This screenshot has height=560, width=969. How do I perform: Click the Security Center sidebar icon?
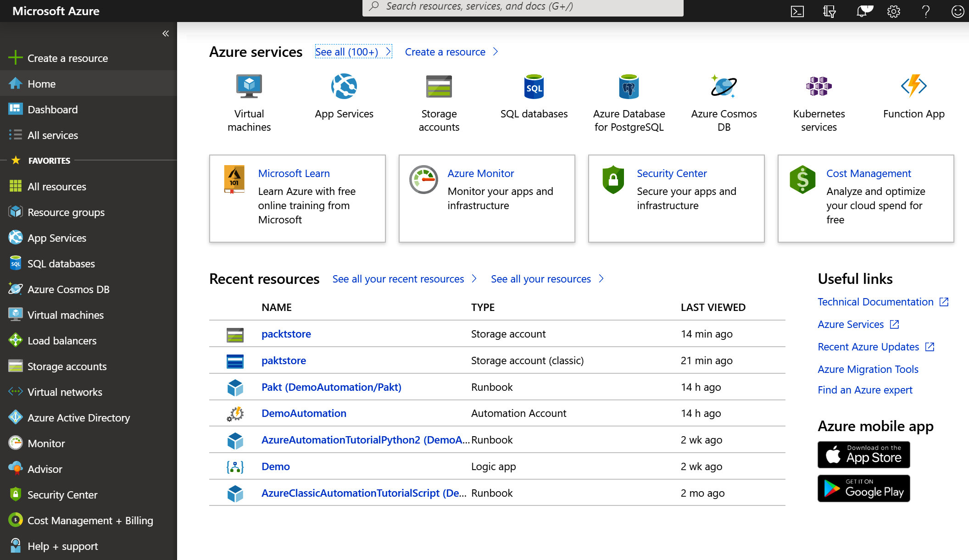16,494
